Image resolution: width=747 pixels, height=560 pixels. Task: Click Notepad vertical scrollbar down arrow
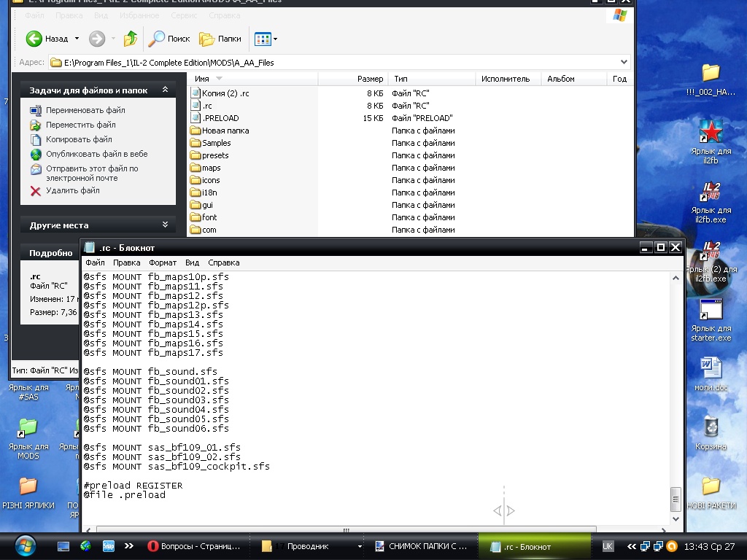click(676, 518)
